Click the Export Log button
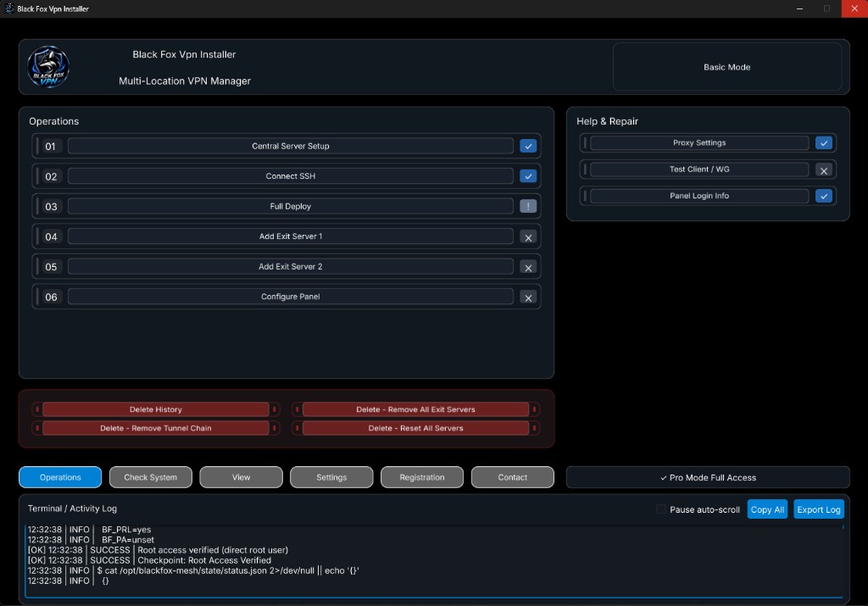 tap(819, 509)
